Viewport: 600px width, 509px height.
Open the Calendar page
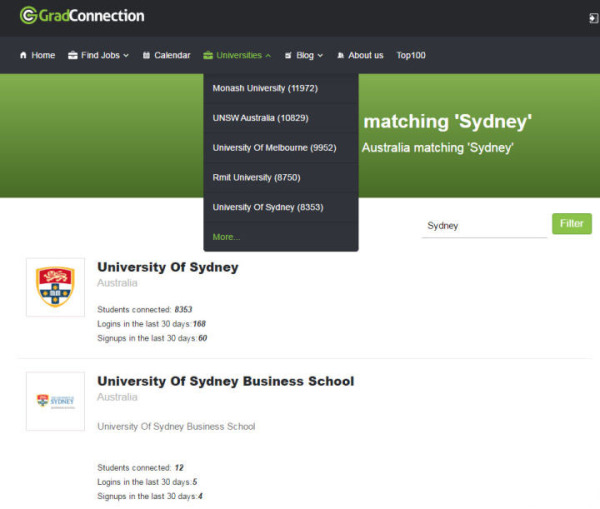click(166, 55)
